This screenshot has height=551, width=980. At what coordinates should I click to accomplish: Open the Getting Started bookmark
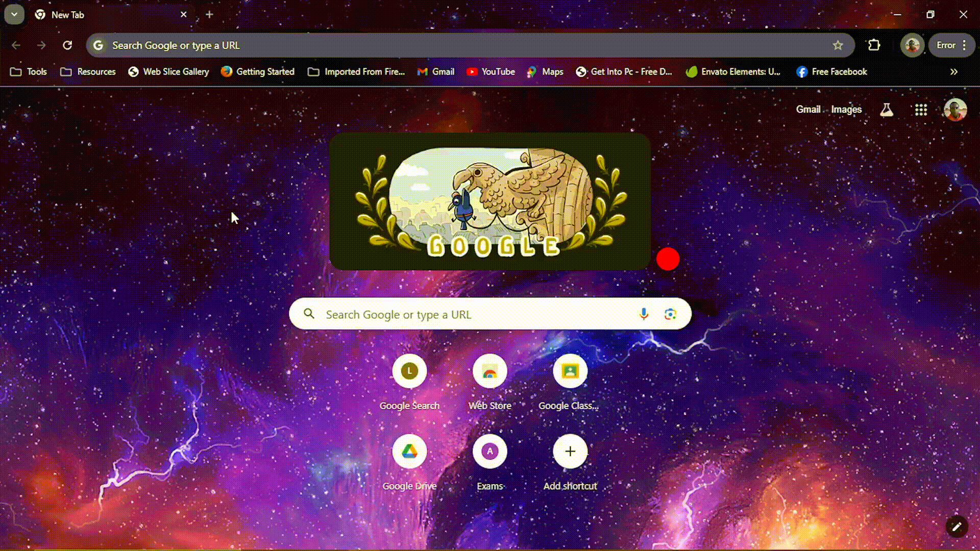pyautogui.click(x=258, y=72)
